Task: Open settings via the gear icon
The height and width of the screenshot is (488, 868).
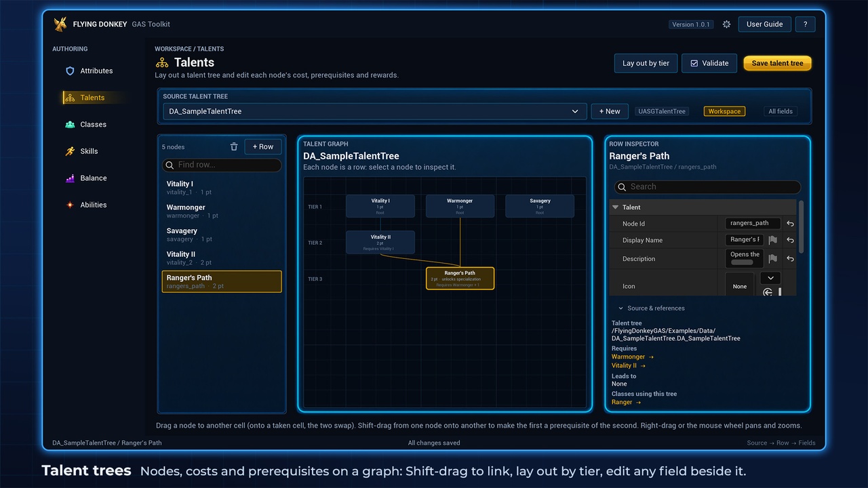Action: pos(726,24)
